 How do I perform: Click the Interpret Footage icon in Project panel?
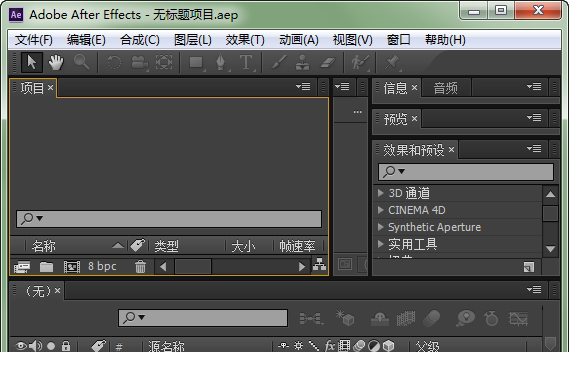[22, 267]
